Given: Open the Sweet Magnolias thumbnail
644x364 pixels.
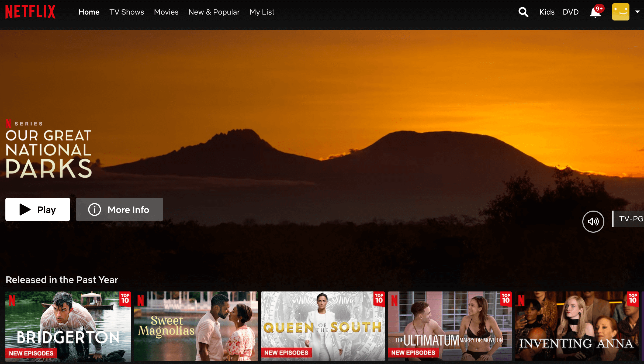Looking at the screenshot, I should click(x=196, y=327).
